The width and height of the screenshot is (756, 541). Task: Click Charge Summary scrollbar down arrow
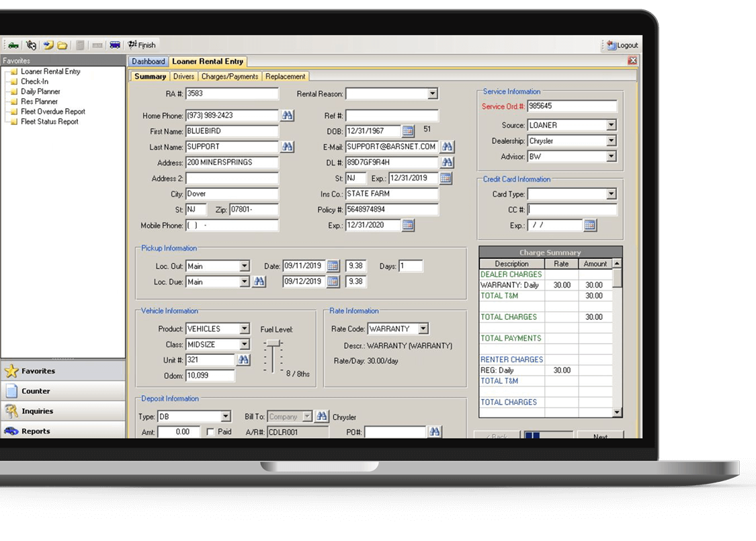click(617, 412)
